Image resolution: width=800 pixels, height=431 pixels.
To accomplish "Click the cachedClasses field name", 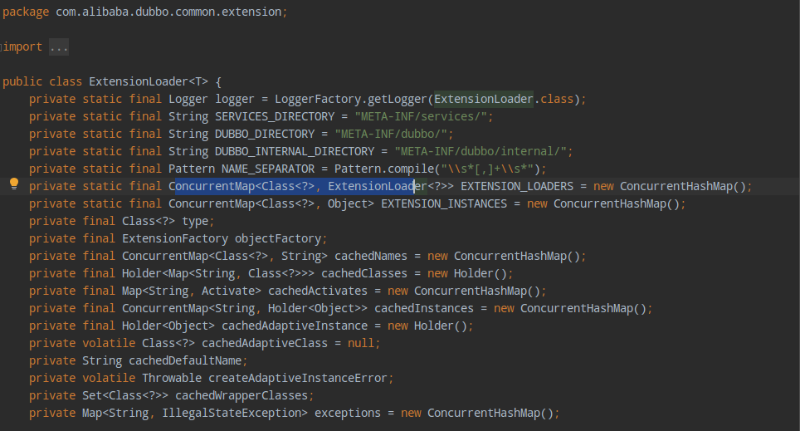I will click(364, 273).
